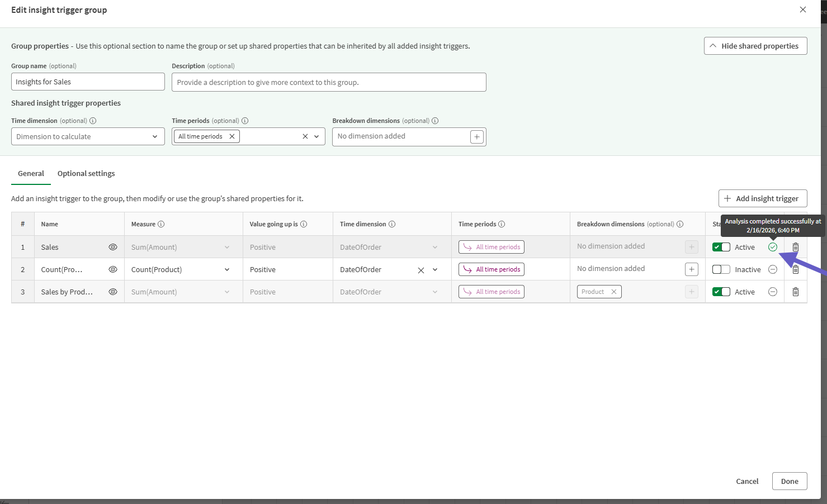
Task: Collapse the Hide shared properties section
Action: (755, 45)
